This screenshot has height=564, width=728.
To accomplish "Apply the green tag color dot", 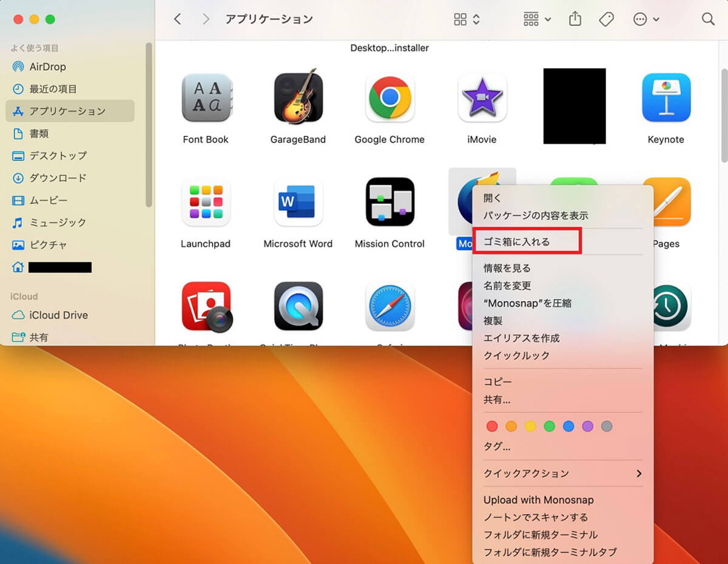I will point(550,426).
